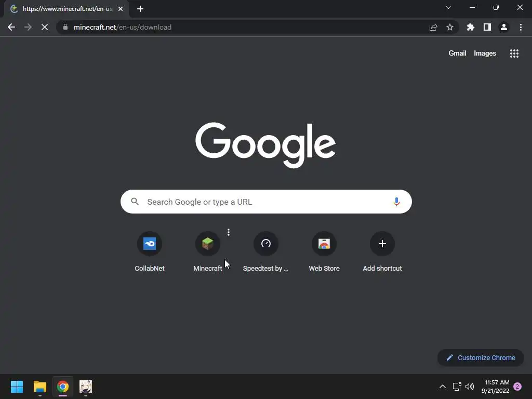Open the network tray icon
532x399 pixels.
pyautogui.click(x=457, y=387)
